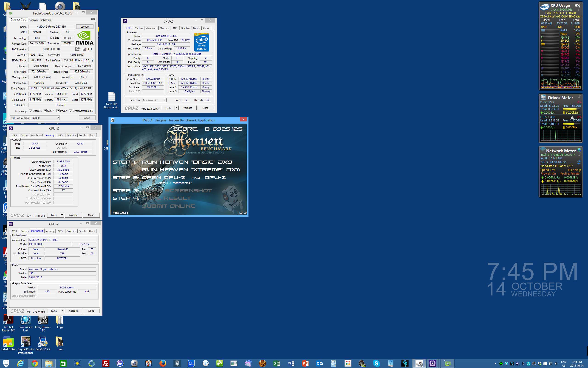Open the Corsair Link CL taskbar icon

(x=191, y=363)
